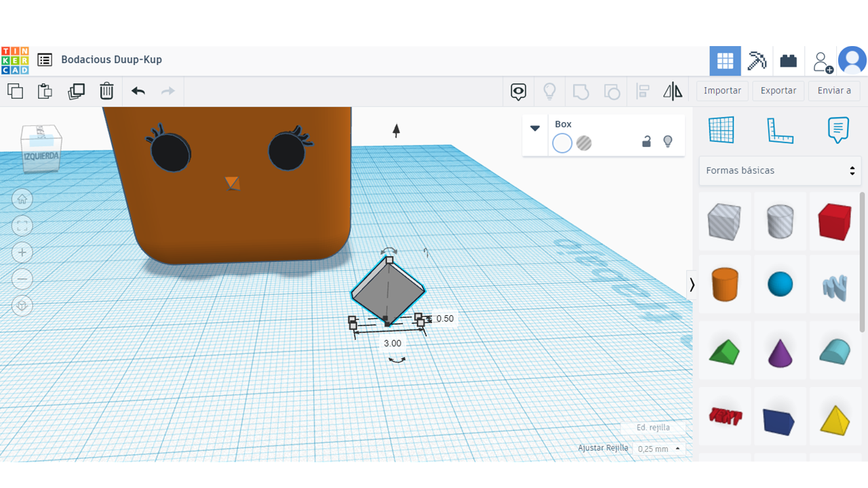Select the orange Cylinder shape

724,284
